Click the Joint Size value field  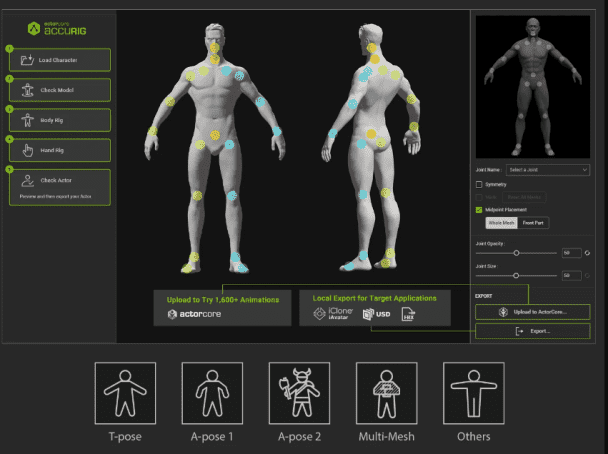tap(572, 276)
